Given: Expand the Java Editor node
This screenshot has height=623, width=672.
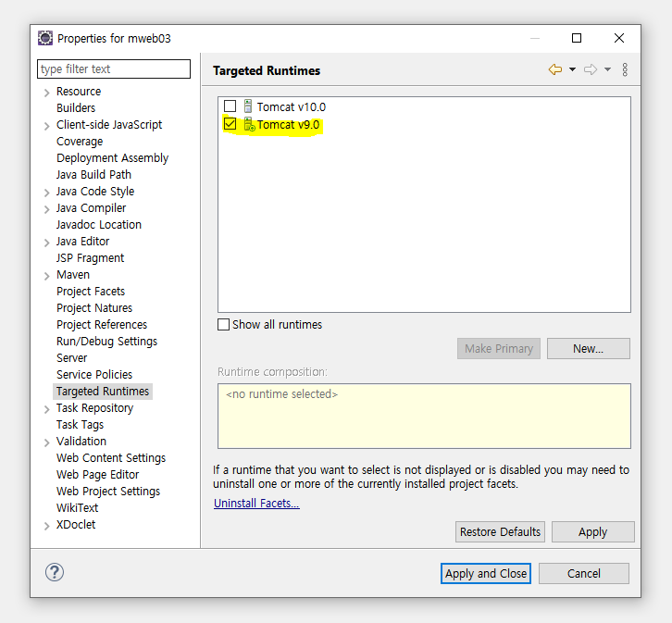Looking at the screenshot, I should click(46, 243).
